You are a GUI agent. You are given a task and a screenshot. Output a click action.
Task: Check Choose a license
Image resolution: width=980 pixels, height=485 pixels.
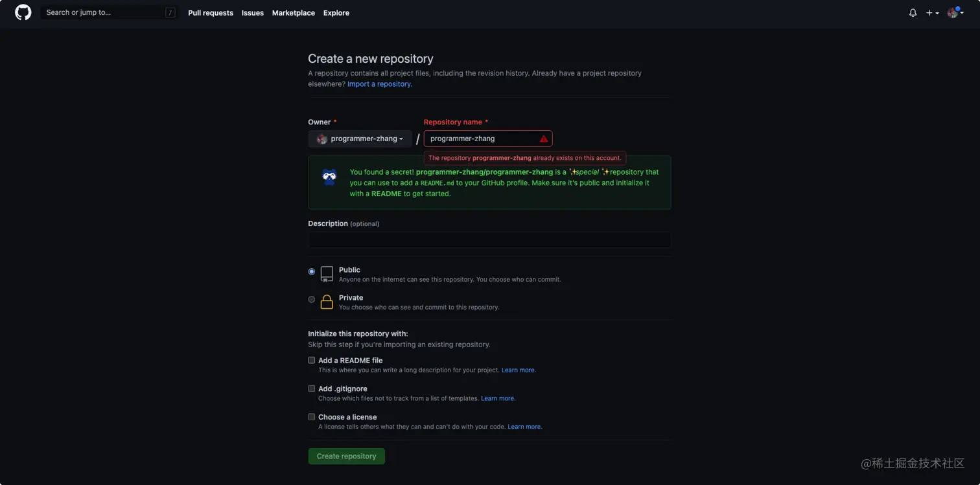(312, 417)
